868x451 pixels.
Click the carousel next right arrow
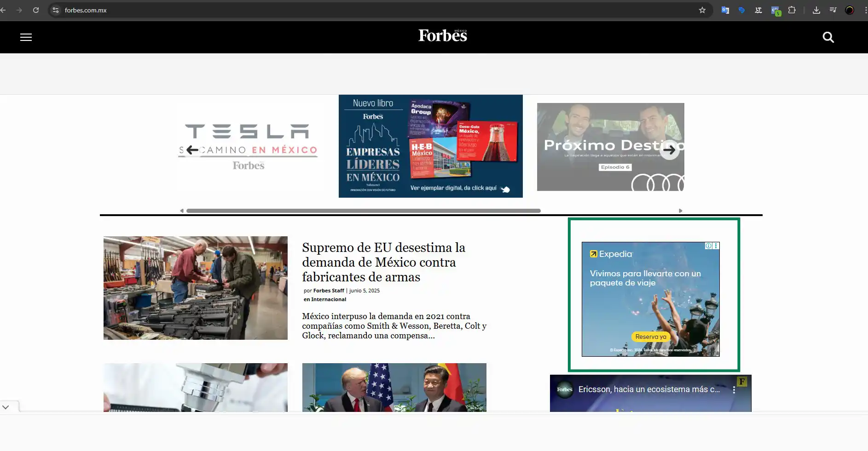(x=669, y=150)
